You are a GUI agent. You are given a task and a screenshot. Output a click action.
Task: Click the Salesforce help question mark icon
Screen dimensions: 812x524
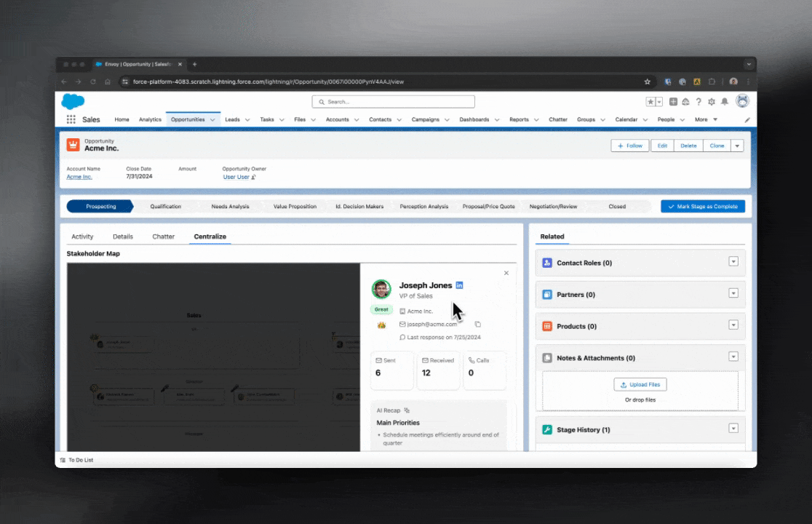pos(698,102)
